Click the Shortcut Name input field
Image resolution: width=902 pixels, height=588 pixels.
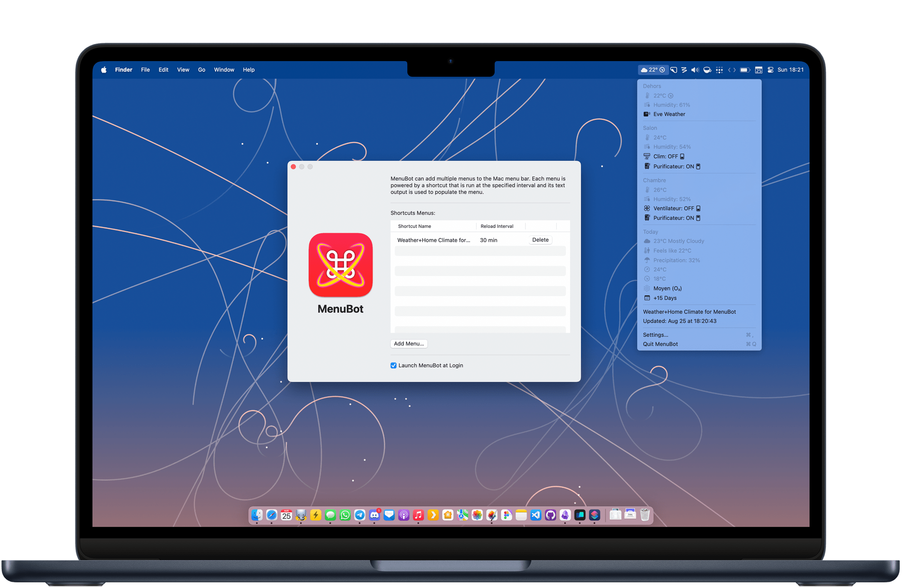click(434, 240)
